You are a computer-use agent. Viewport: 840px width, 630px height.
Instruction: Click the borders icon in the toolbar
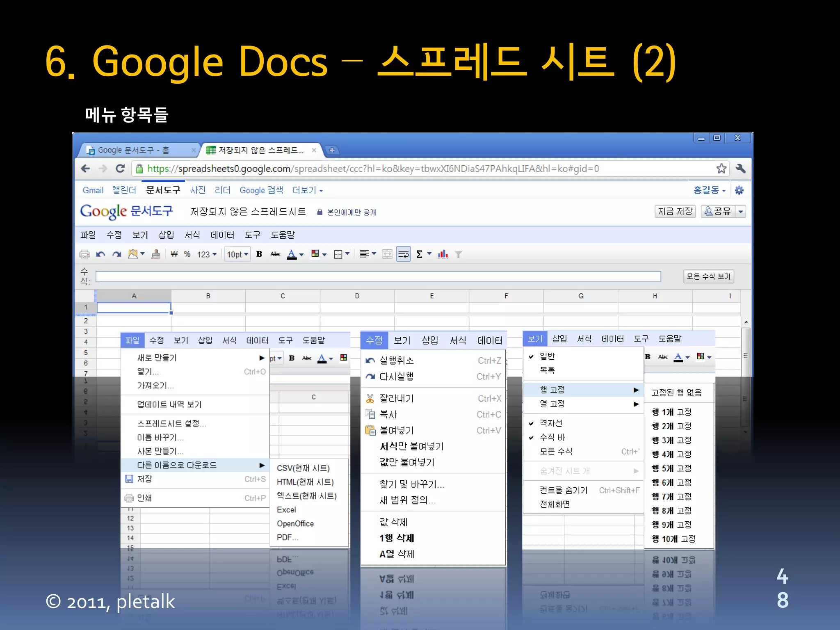click(338, 254)
